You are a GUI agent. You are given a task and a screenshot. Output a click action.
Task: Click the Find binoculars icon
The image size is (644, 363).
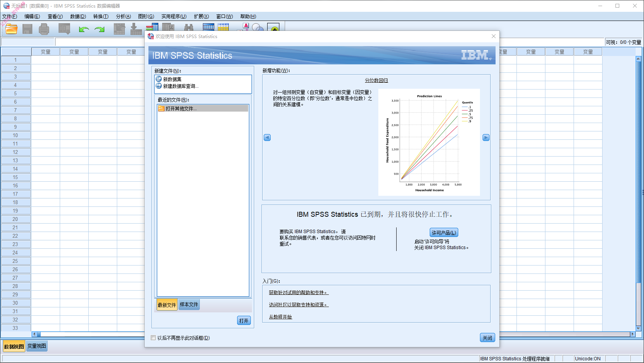(188, 27)
